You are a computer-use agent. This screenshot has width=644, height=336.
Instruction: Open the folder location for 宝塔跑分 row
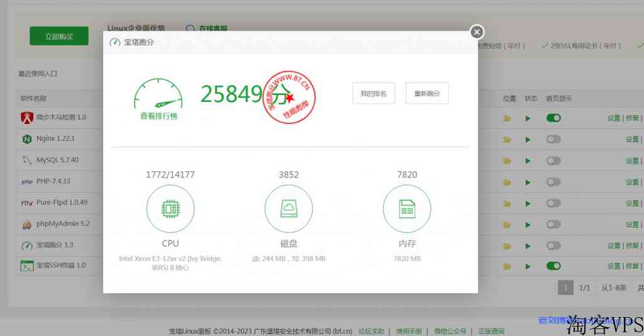(508, 246)
